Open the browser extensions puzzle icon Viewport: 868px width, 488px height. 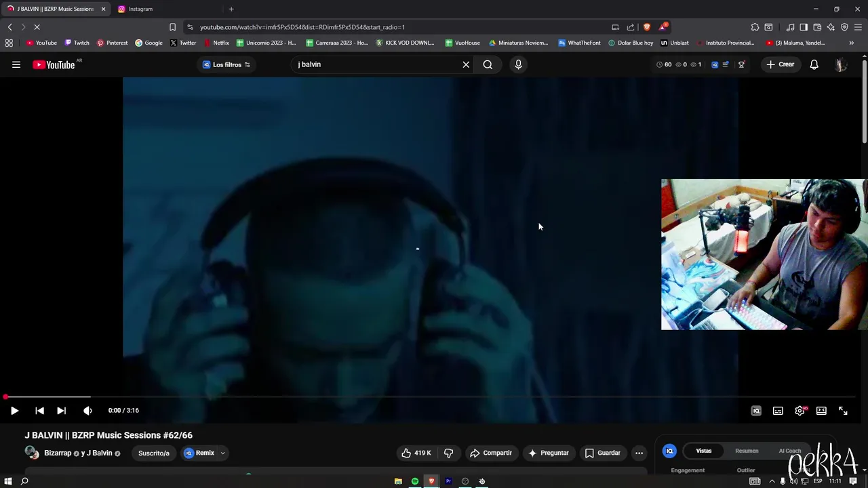pyautogui.click(x=755, y=27)
